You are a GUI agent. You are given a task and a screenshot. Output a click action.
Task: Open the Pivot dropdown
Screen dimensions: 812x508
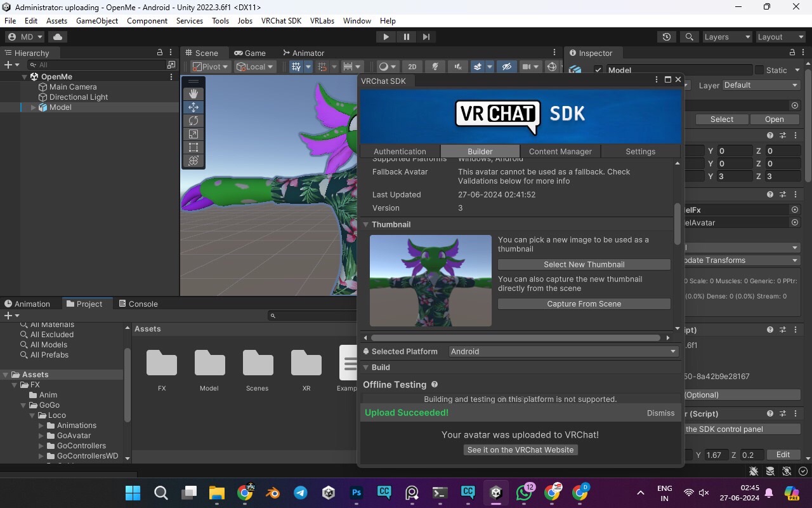tap(210, 67)
